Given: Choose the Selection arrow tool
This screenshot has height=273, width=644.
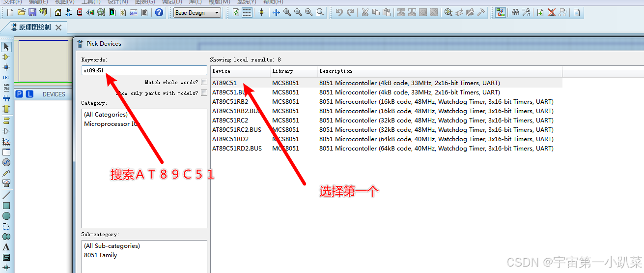Looking at the screenshot, I should pyautogui.click(x=6, y=47).
